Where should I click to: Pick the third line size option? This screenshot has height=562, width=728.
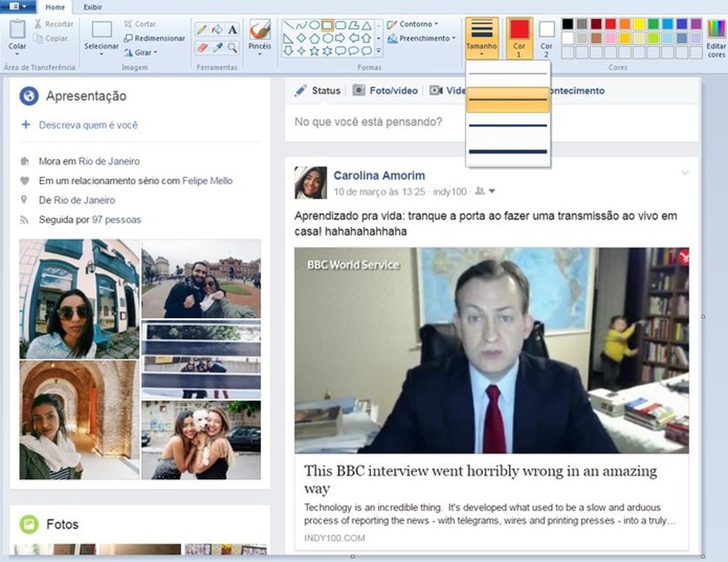[508, 125]
